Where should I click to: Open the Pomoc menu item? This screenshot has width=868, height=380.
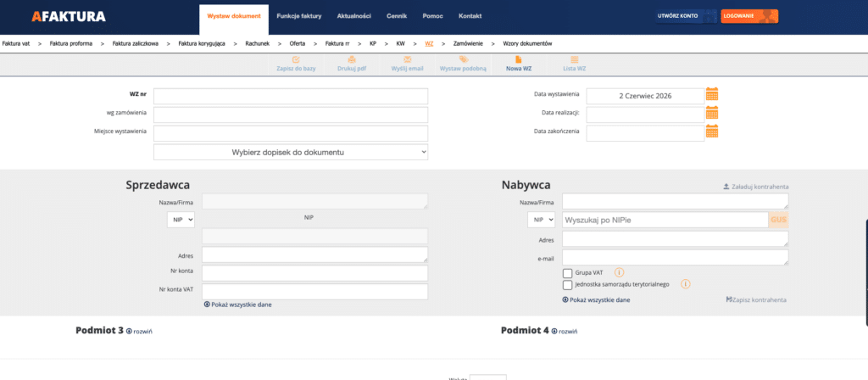tap(432, 16)
